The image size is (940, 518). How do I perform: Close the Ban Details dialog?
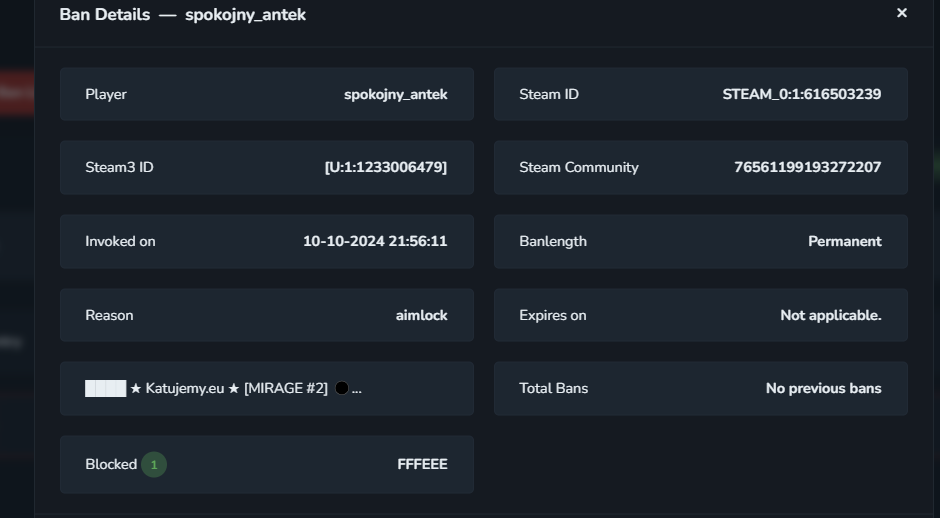tap(901, 13)
